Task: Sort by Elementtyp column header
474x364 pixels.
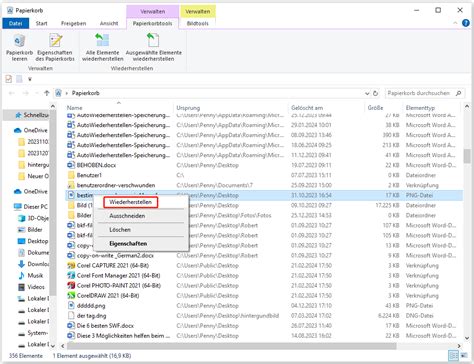Action: [x=420, y=108]
